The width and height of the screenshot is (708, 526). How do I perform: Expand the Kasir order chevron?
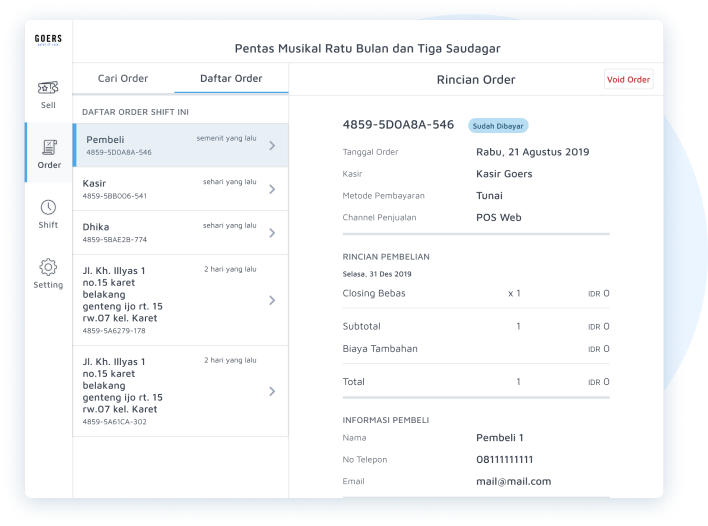pos(272,190)
